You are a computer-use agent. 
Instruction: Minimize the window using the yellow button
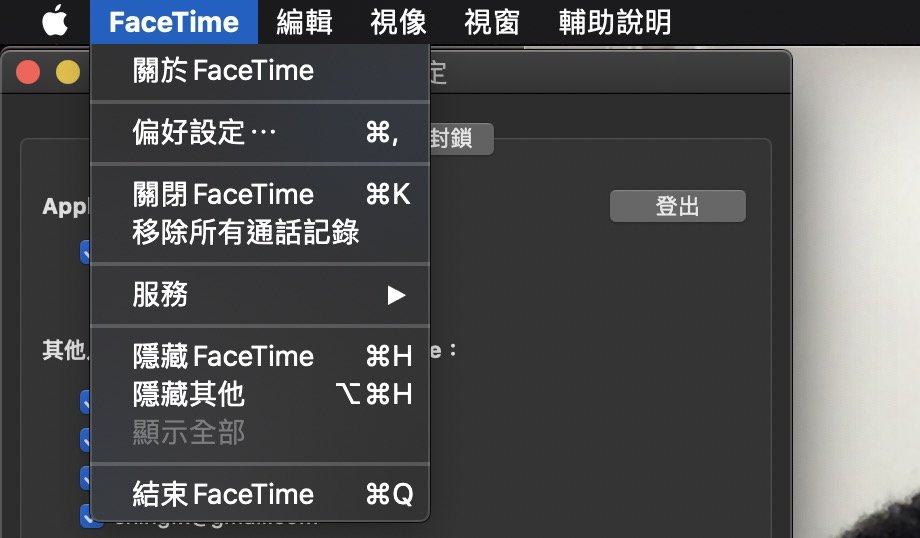click(67, 72)
